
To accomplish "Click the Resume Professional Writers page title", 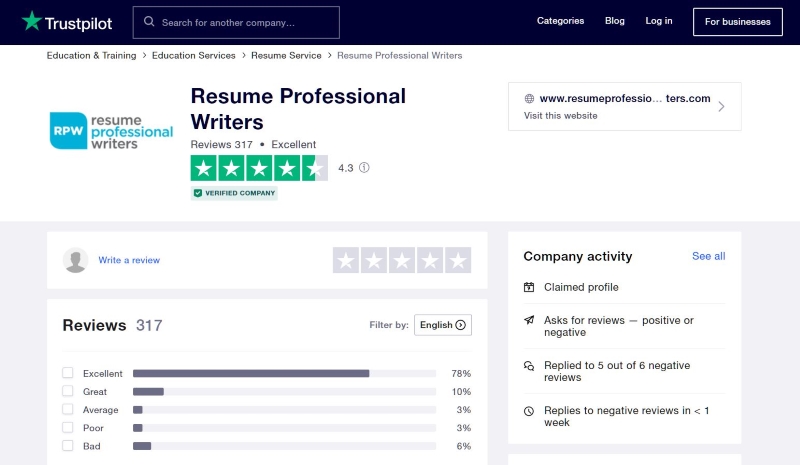I will coord(298,109).
